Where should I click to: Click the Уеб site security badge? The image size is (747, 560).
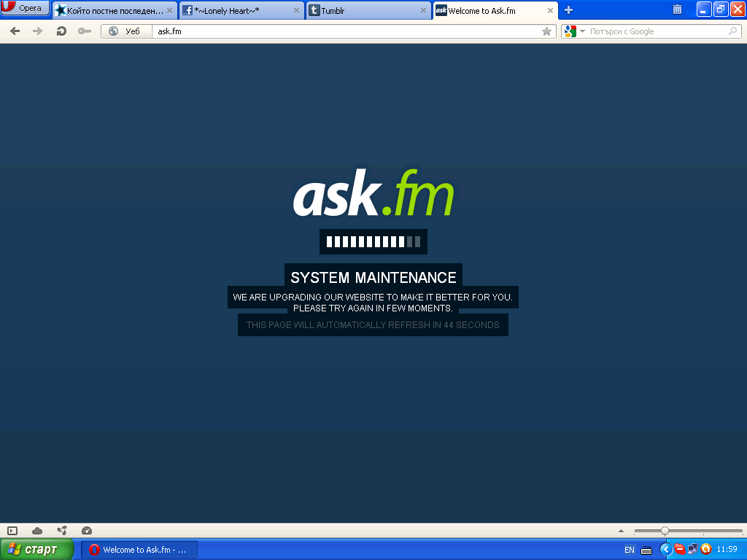click(x=126, y=31)
